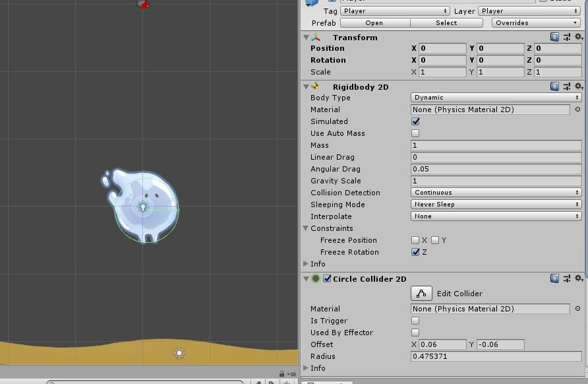Click Rigidbody 2D preset selector icon

[567, 86]
